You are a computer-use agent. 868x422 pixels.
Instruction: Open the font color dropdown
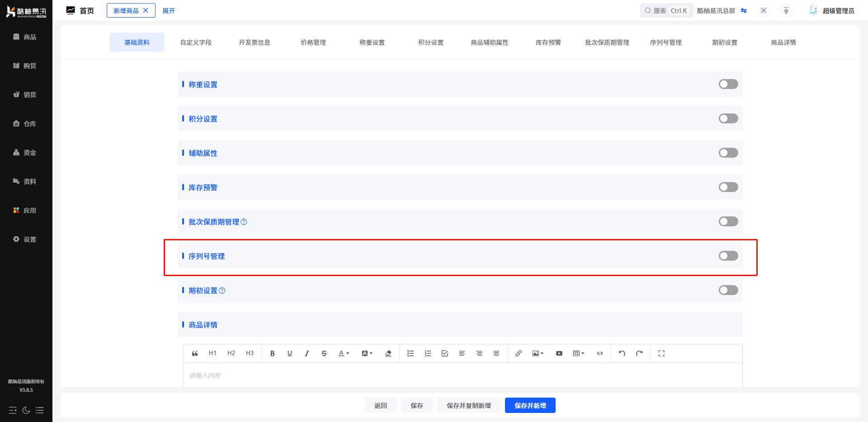click(x=344, y=353)
